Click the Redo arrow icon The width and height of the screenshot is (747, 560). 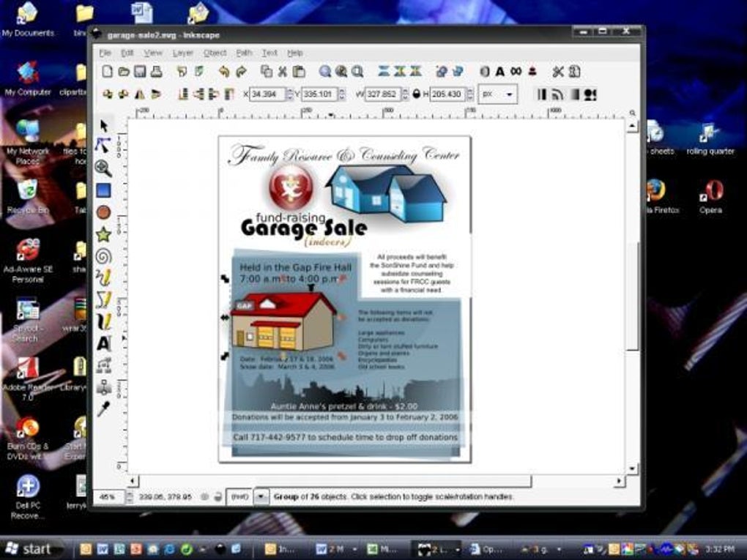click(241, 72)
